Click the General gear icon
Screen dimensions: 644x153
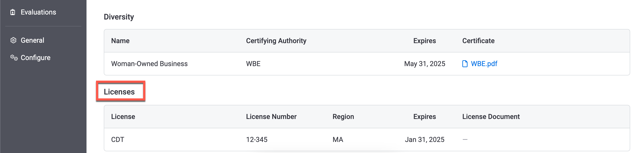pos(13,40)
